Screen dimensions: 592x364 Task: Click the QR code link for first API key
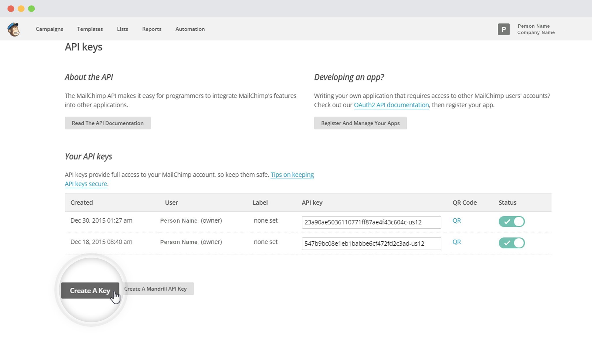tap(457, 220)
